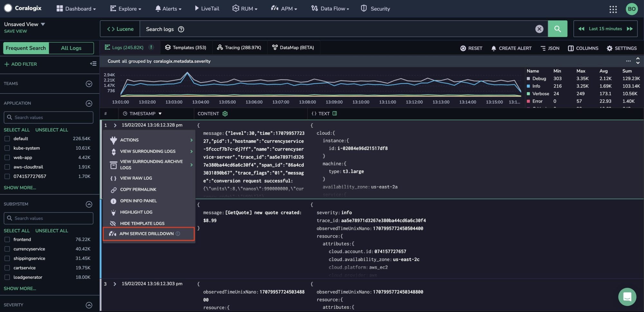The height and width of the screenshot is (312, 644).
Task: Switch to the Templates (353) tab
Action: pos(185,48)
